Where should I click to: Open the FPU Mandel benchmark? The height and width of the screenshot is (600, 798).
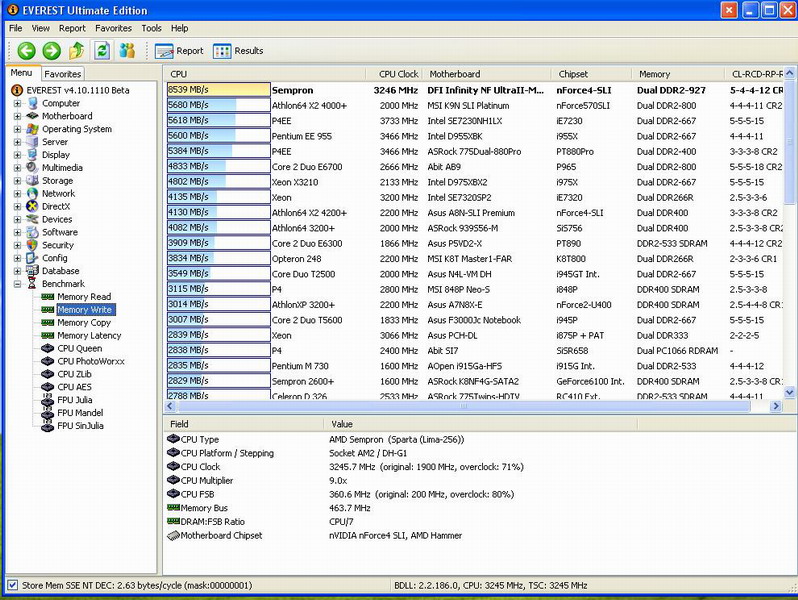click(x=80, y=413)
